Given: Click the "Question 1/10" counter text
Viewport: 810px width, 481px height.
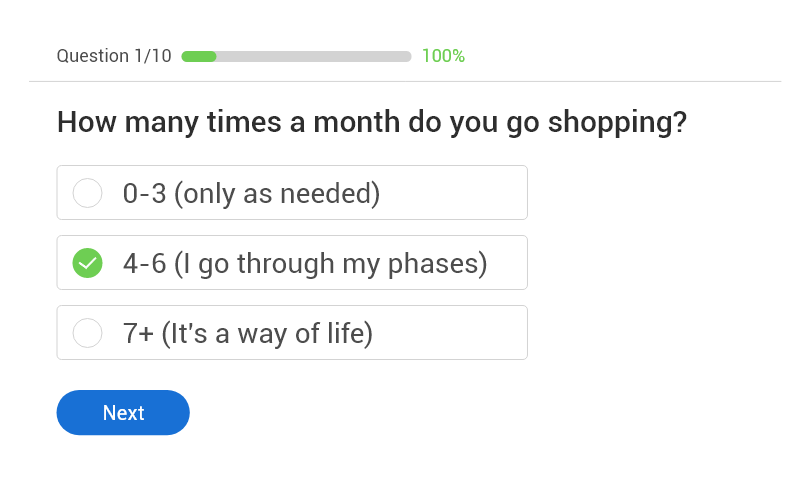Looking at the screenshot, I should click(114, 56).
